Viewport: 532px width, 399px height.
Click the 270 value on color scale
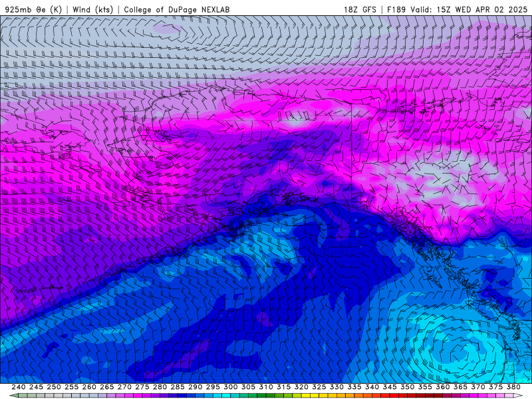tap(124, 387)
